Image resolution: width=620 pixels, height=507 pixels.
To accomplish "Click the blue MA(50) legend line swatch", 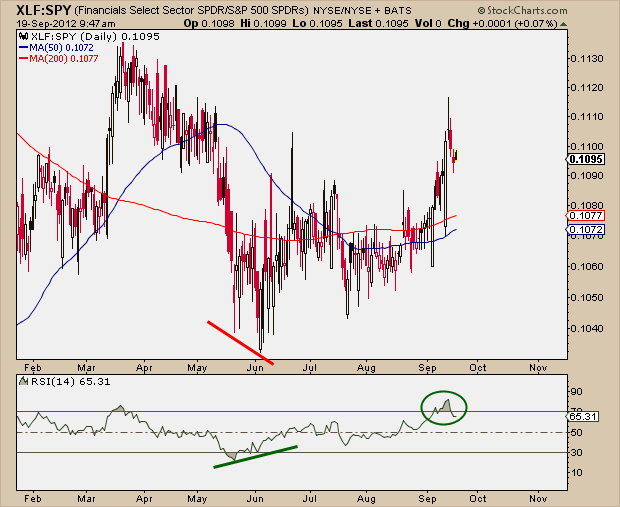I will (23, 48).
